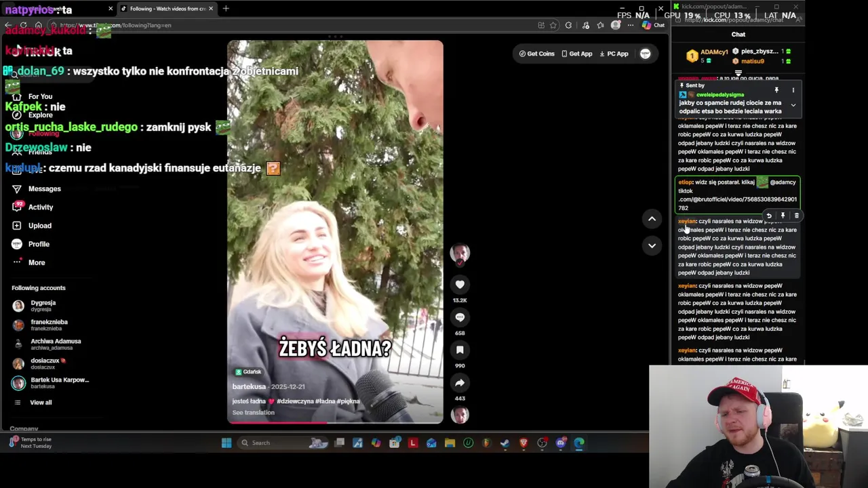The width and height of the screenshot is (868, 488).
Task: Bookmark the video with 990 saves
Action: click(460, 350)
